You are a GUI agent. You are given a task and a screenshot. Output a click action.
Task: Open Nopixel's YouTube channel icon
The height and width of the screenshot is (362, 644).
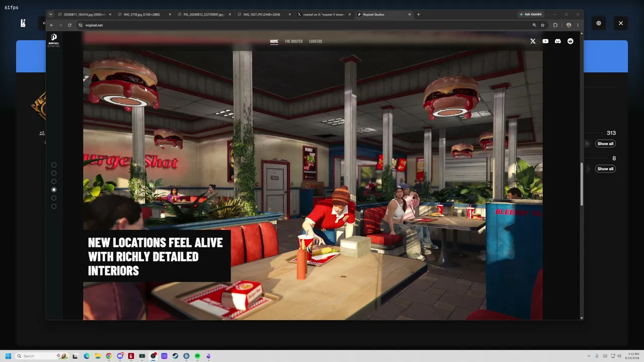click(545, 41)
